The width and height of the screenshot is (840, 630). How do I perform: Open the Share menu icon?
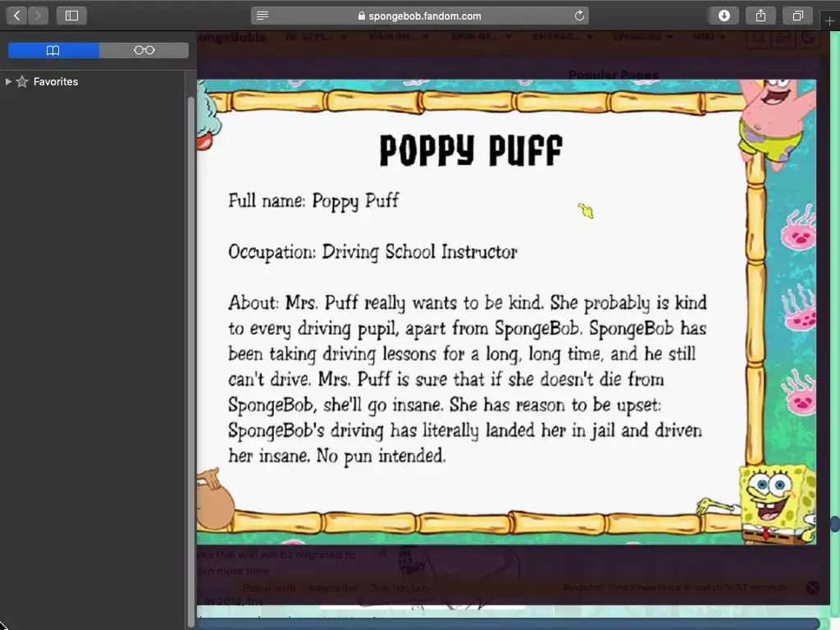[x=760, y=16]
